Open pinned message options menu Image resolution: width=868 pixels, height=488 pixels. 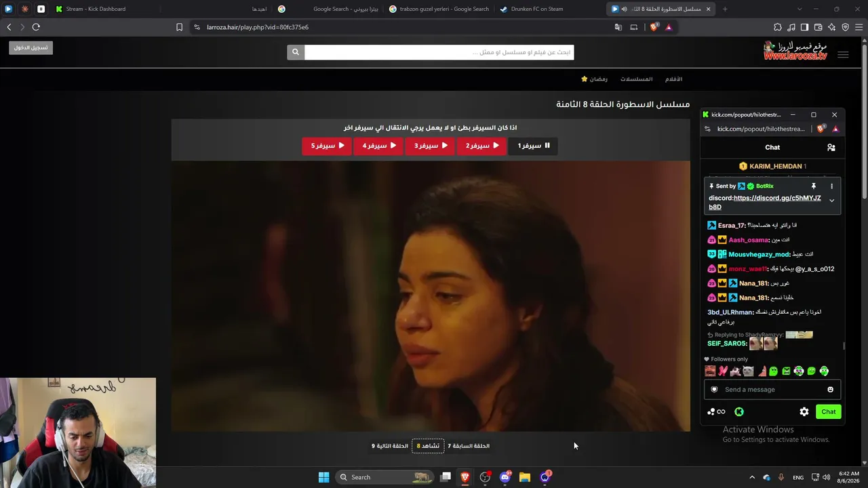click(831, 186)
